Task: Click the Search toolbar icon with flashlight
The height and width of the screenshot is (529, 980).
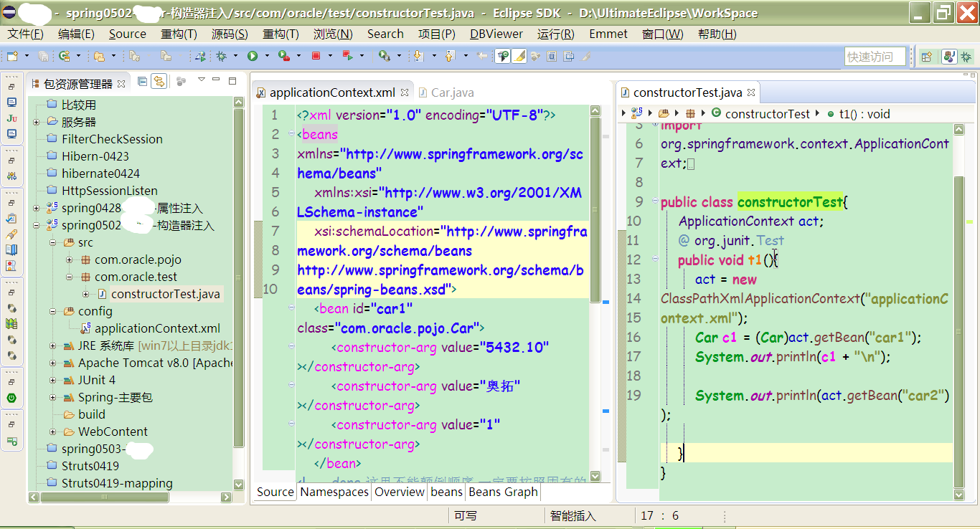Action: [384, 56]
